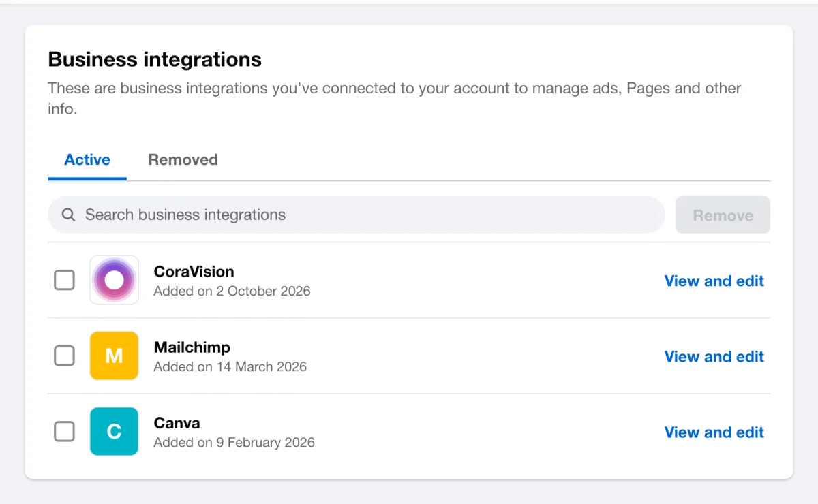Open View and edit for Canva
The width and height of the screenshot is (818, 504).
[x=714, y=432]
